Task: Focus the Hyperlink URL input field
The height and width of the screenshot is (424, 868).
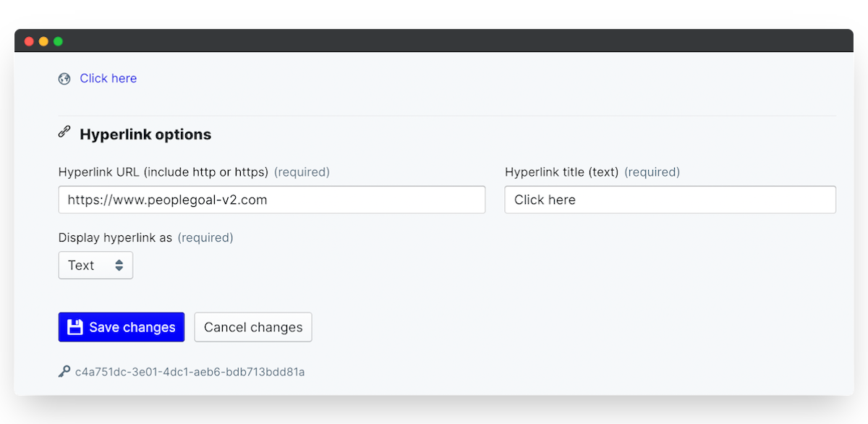Action: 272,200
